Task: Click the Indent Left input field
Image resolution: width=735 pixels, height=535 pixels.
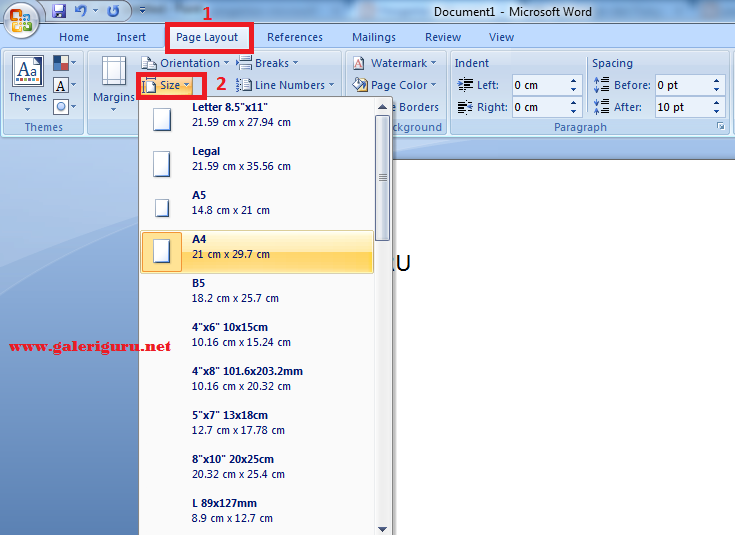Action: click(540, 85)
